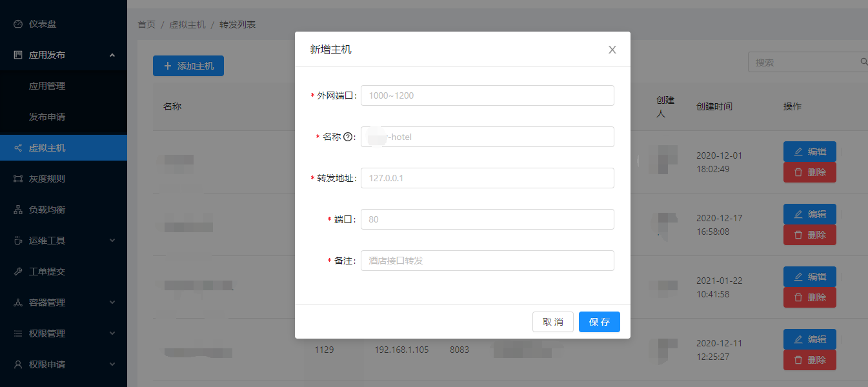The image size is (868, 387).
Task: Edit the row created 2021-01-22
Action: click(810, 277)
